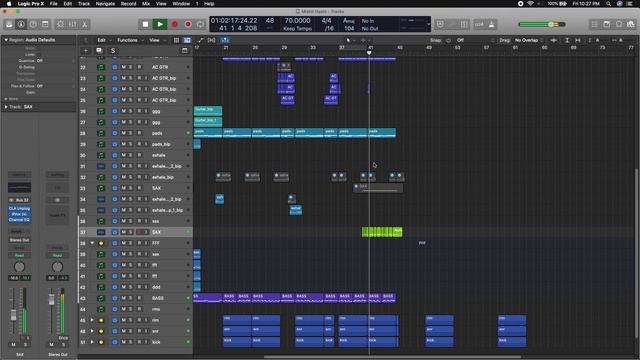The height and width of the screenshot is (360, 640).
Task: Toggle power on exhale track 30
Action: (x=115, y=155)
